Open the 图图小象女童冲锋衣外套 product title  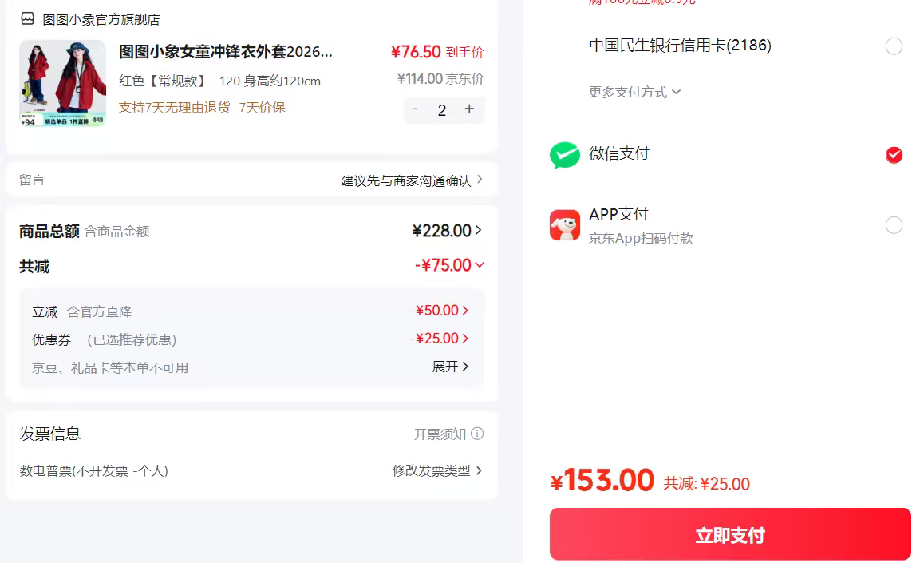(x=226, y=52)
